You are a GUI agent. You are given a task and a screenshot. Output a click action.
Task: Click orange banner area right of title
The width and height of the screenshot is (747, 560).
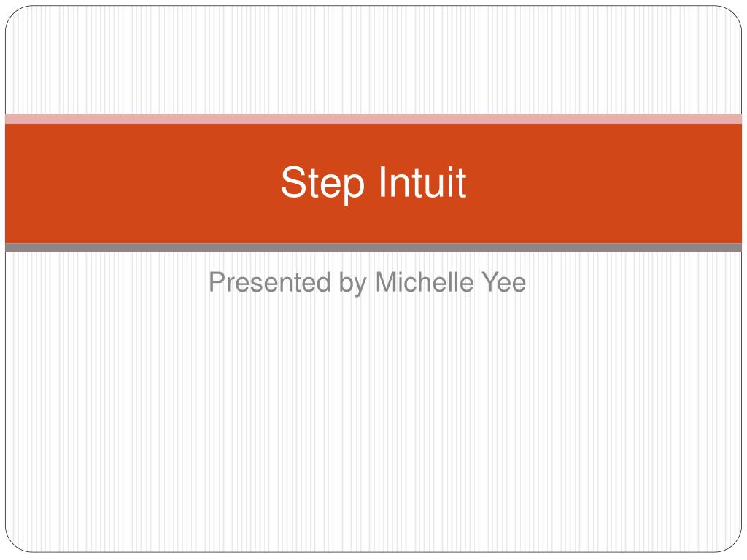[x=604, y=183]
